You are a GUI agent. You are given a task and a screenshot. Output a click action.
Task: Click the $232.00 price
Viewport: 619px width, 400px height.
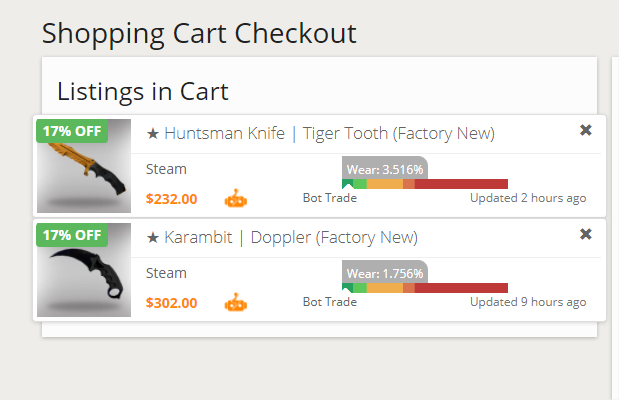tap(171, 198)
